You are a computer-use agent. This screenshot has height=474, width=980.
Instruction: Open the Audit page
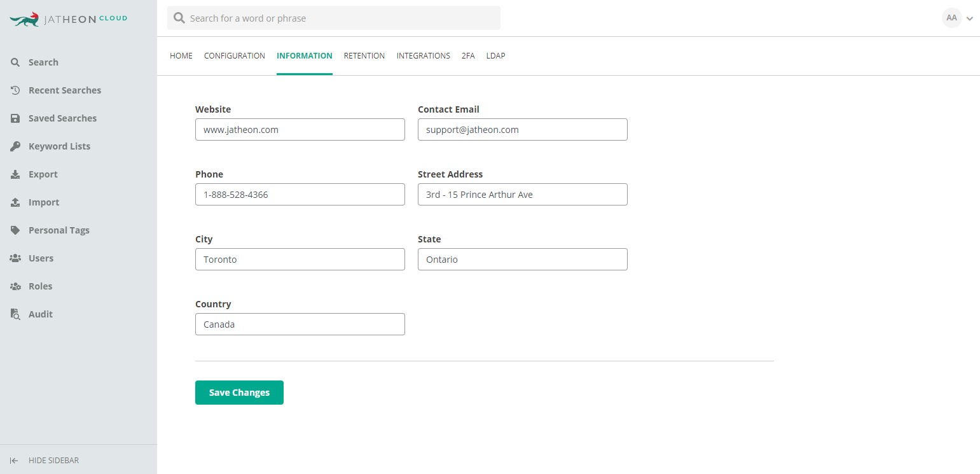41,314
